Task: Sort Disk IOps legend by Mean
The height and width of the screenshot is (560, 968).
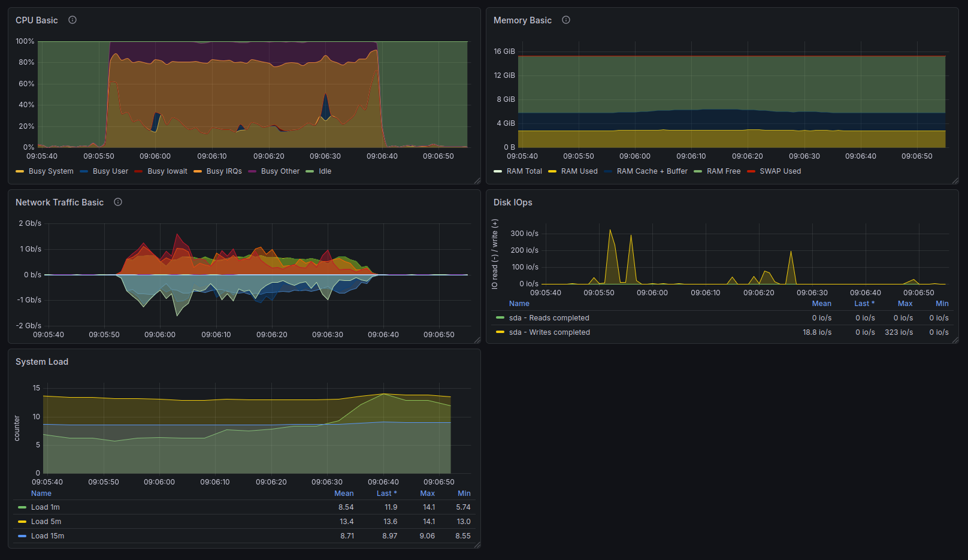Action: [821, 304]
